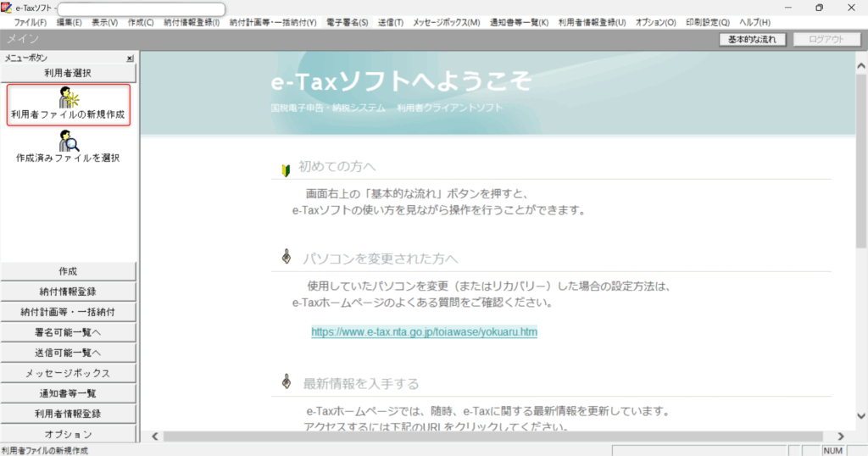The height and width of the screenshot is (456, 868).
Task: Click the メイン header label
Action: [23, 39]
